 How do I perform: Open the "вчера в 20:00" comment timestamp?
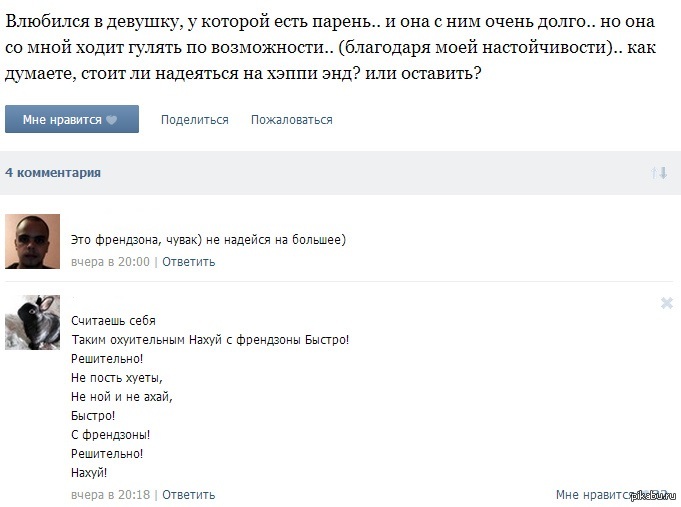point(110,262)
